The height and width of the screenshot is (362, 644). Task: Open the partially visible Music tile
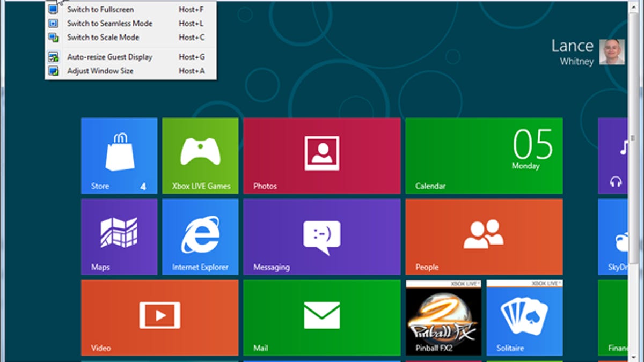point(613,156)
